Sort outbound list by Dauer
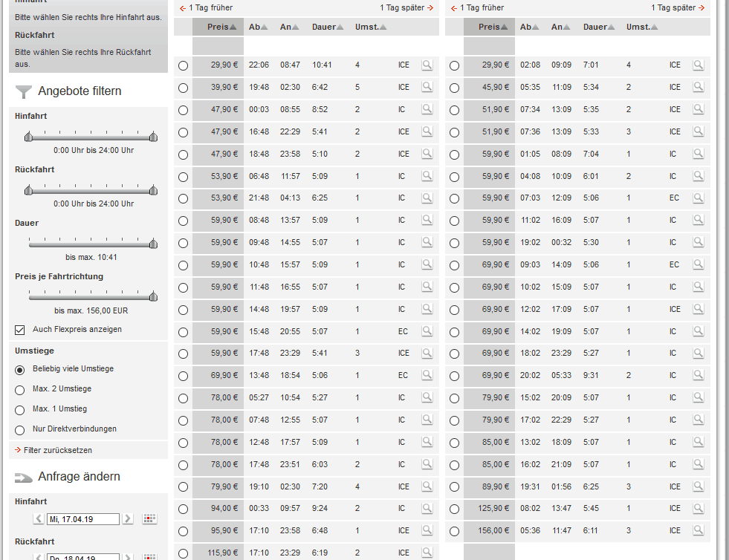Screen dimensions: 729x560 click(x=327, y=27)
